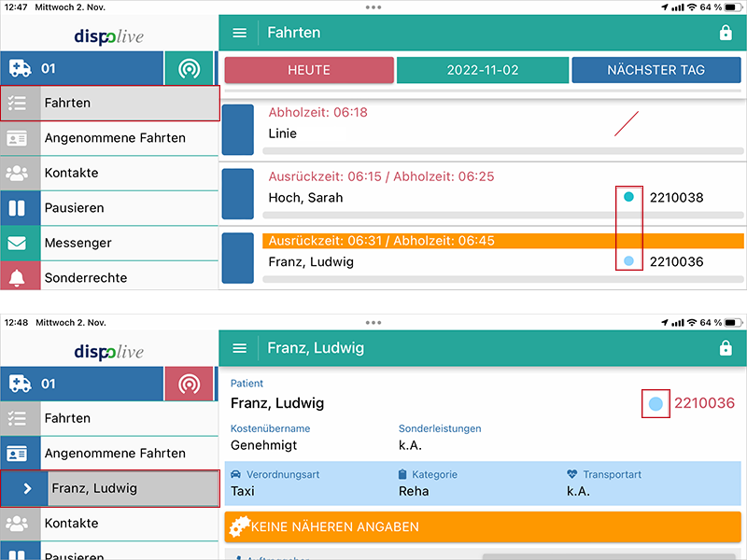Click the heart icon beside Transportart

tap(572, 474)
